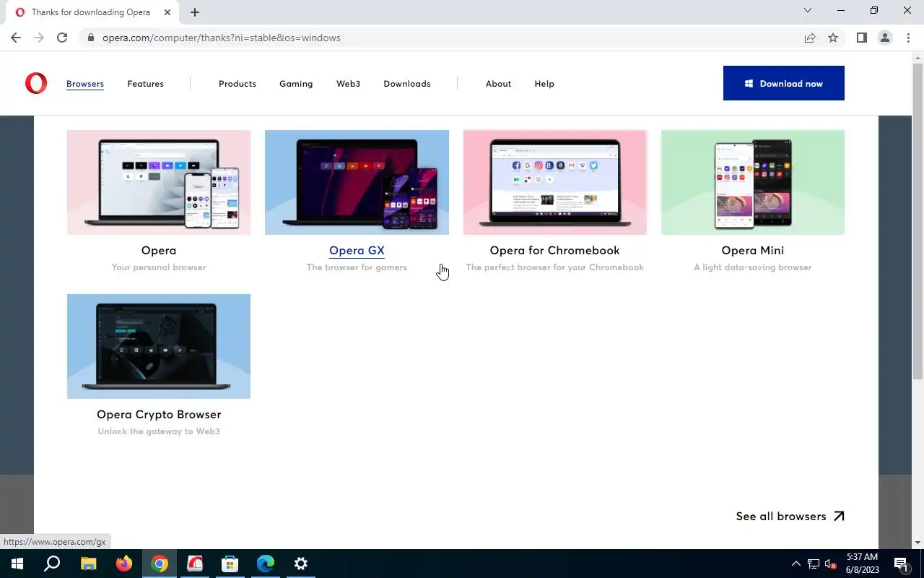Click the Opera logo icon
Image resolution: width=924 pixels, height=578 pixels.
(x=36, y=84)
